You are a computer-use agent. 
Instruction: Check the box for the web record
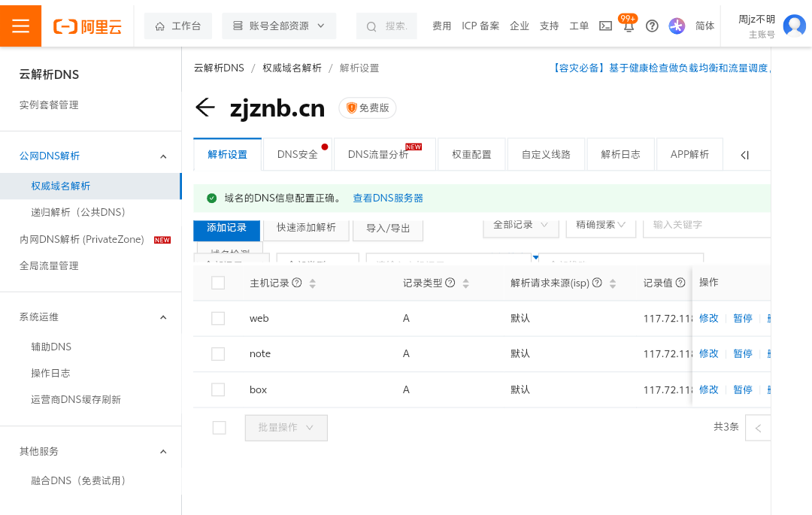218,318
